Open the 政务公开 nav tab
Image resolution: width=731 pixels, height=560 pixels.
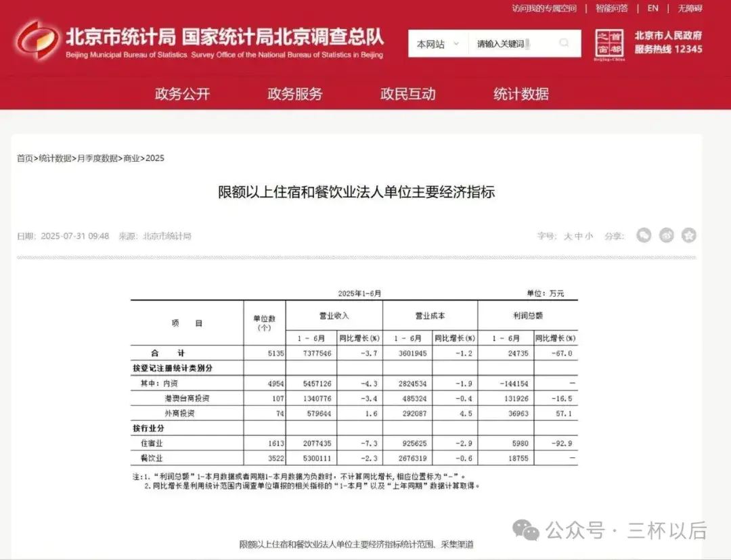[182, 93]
